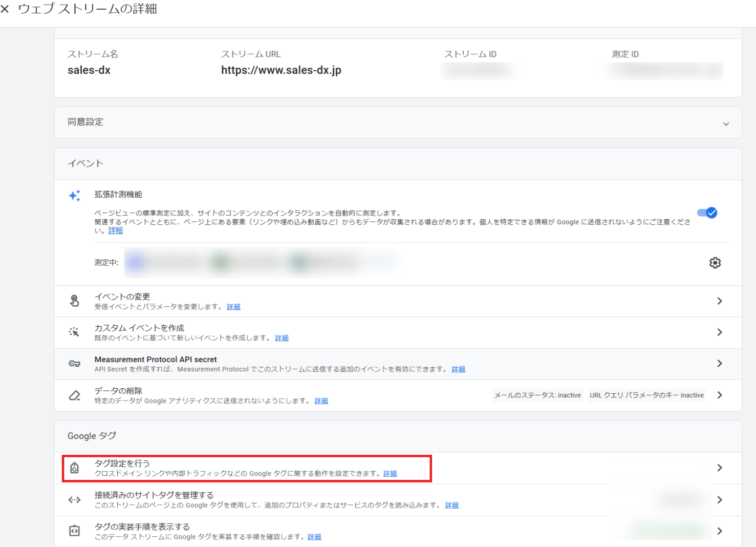Click the 測定 ID label
This screenshot has width=756, height=547.
[625, 54]
